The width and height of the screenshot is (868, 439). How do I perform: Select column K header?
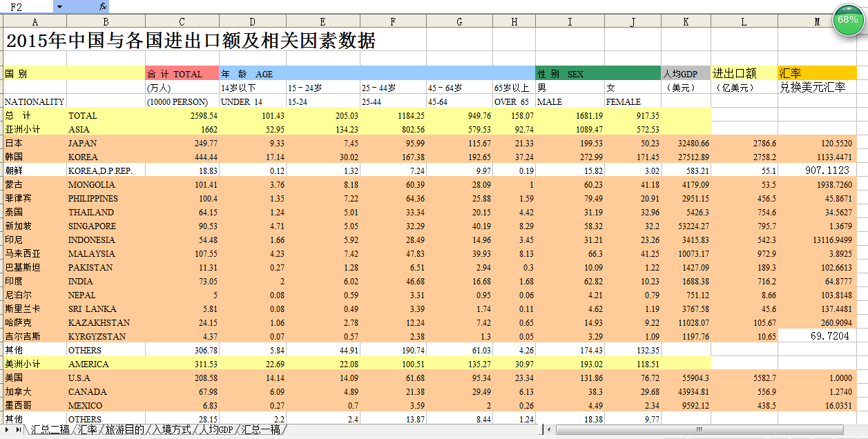tap(686, 21)
